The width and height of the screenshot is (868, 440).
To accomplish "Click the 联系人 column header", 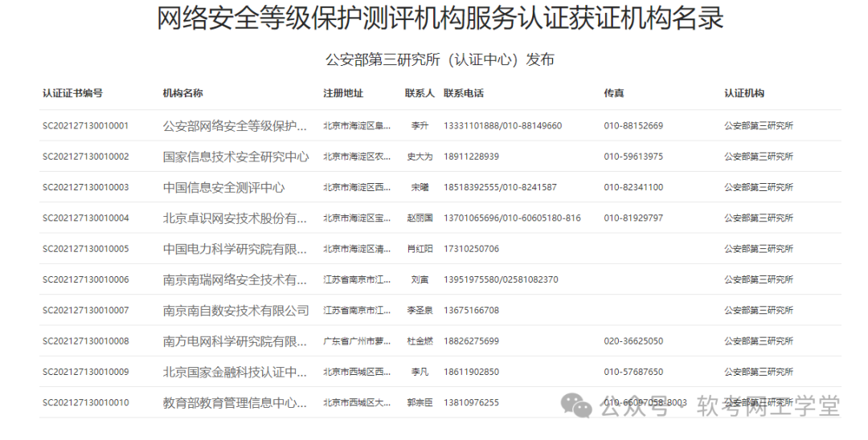I will (420, 93).
